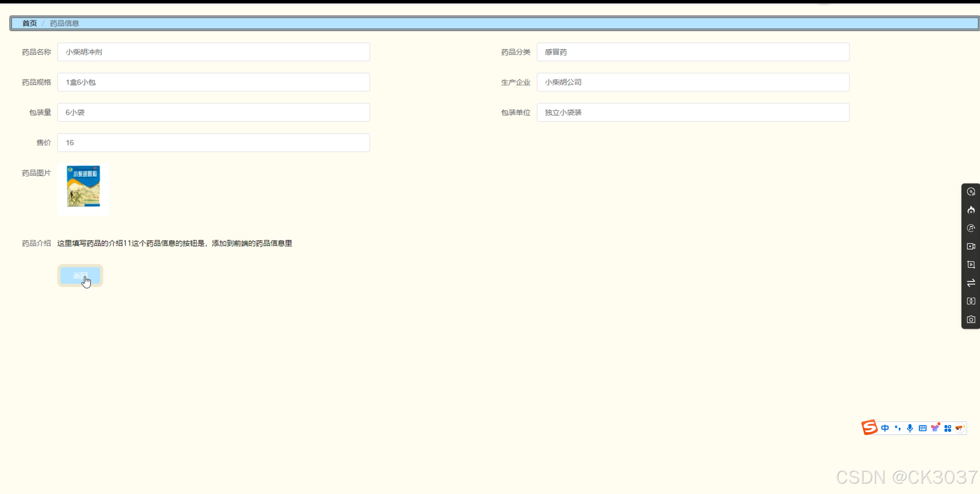The height and width of the screenshot is (494, 980).
Task: Open Sogou toolbox grid icon
Action: 948,428
